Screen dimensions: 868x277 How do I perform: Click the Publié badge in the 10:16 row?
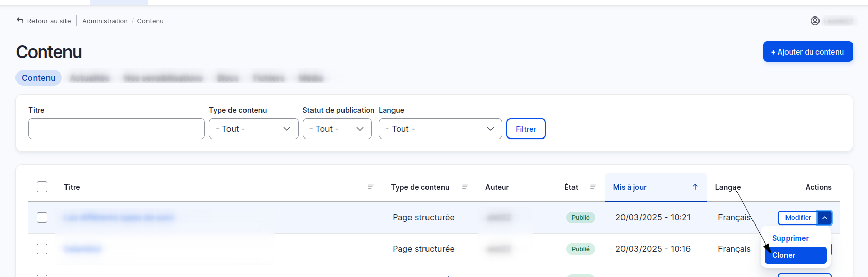pyautogui.click(x=581, y=249)
